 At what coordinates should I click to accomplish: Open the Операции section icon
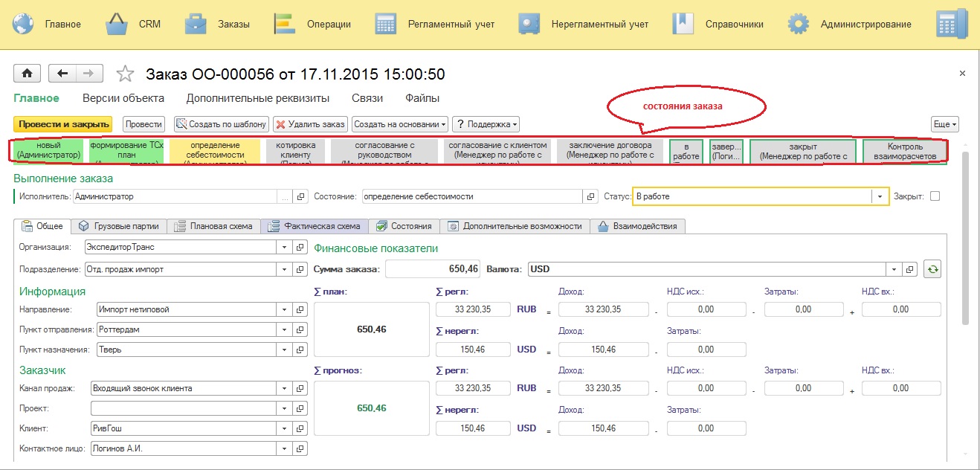[x=286, y=24]
